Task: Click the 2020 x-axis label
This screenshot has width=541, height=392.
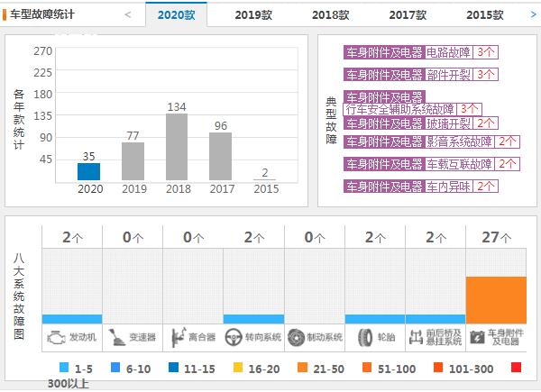Action: tap(90, 189)
